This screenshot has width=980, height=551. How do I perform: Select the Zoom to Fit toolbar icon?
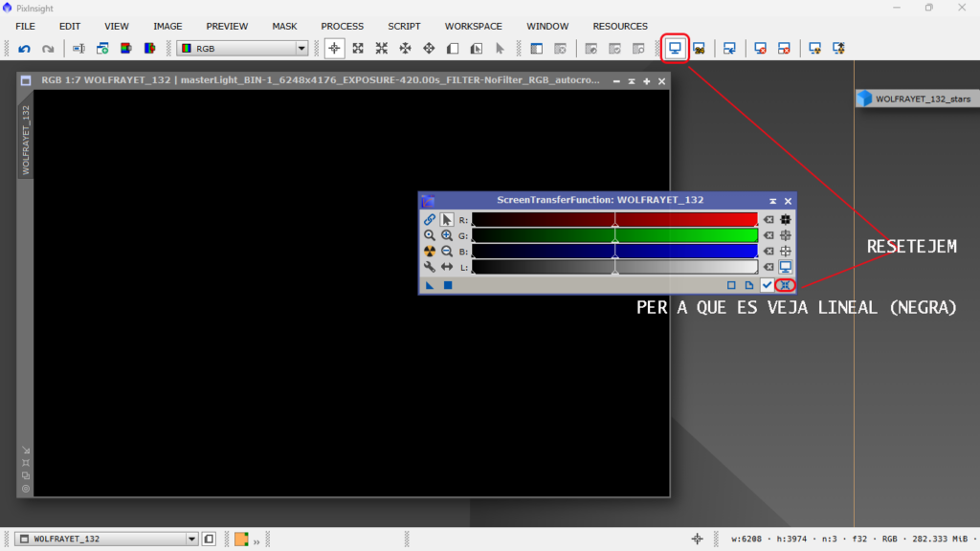point(358,48)
